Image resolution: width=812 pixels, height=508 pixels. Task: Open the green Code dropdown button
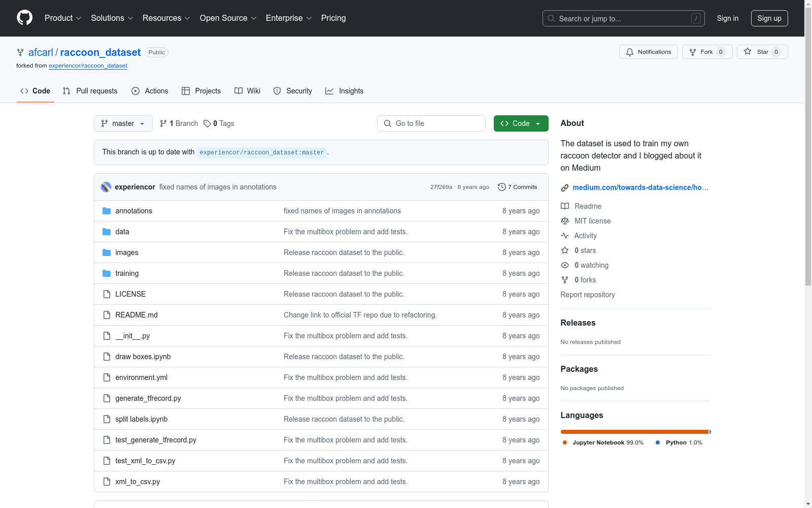pos(521,123)
